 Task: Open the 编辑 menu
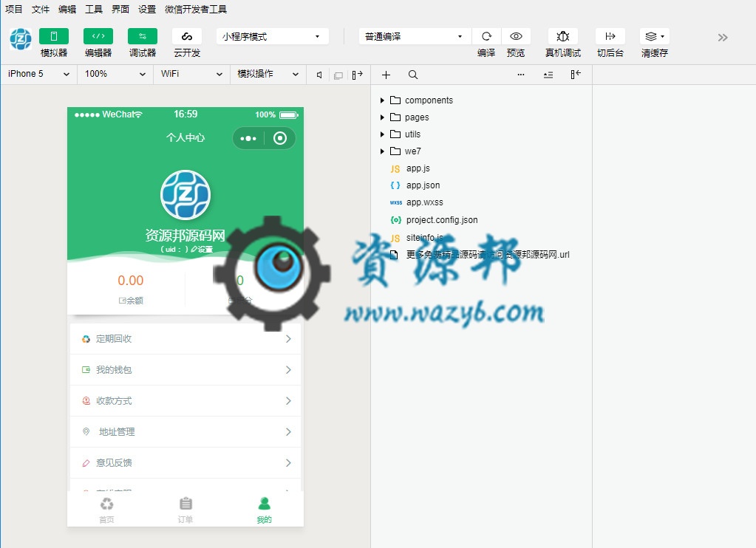(x=67, y=9)
